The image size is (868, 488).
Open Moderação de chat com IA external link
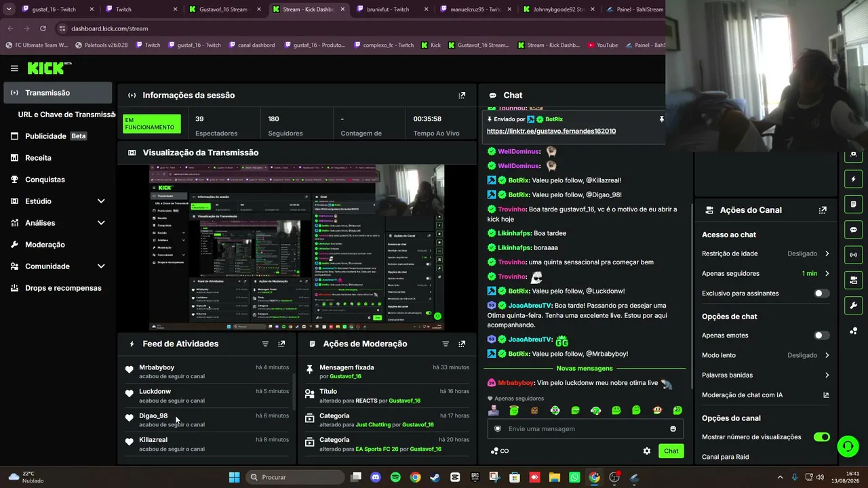click(x=826, y=395)
